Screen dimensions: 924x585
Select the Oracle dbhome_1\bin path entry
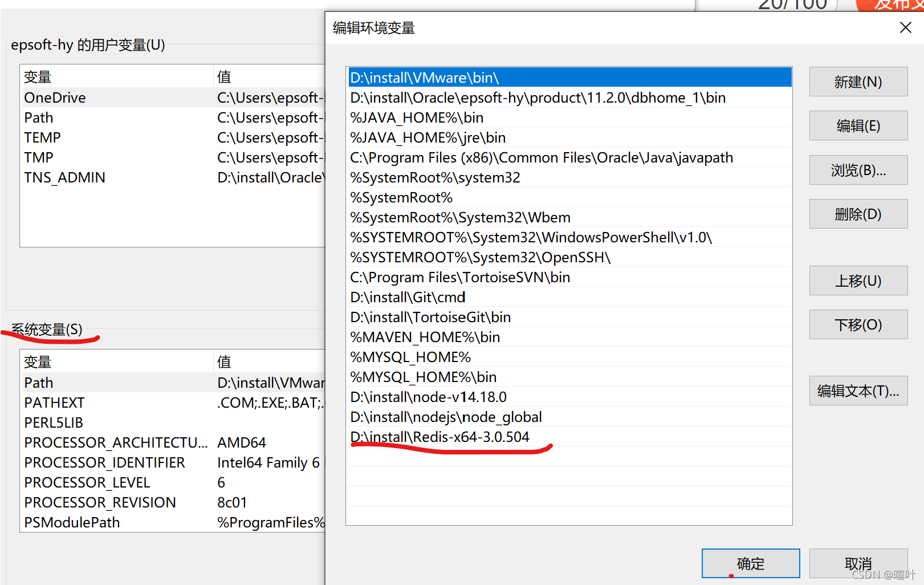coord(569,97)
